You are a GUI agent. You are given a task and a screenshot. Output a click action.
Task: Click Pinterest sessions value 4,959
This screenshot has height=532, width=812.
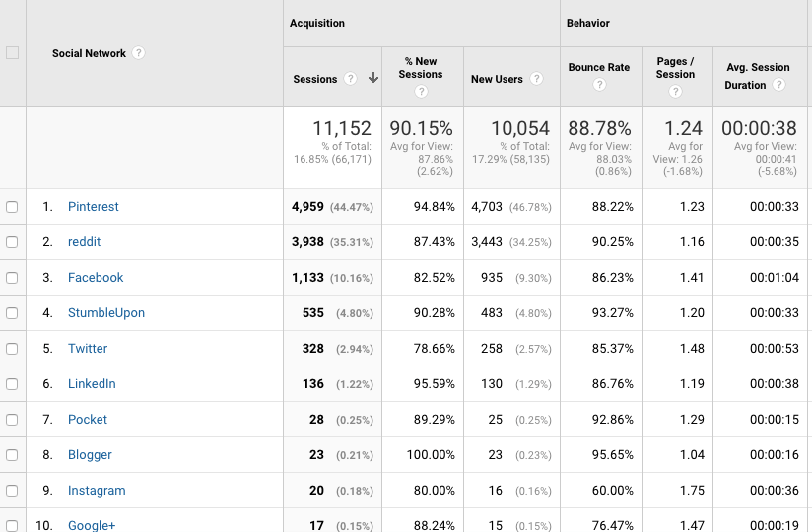click(x=307, y=207)
